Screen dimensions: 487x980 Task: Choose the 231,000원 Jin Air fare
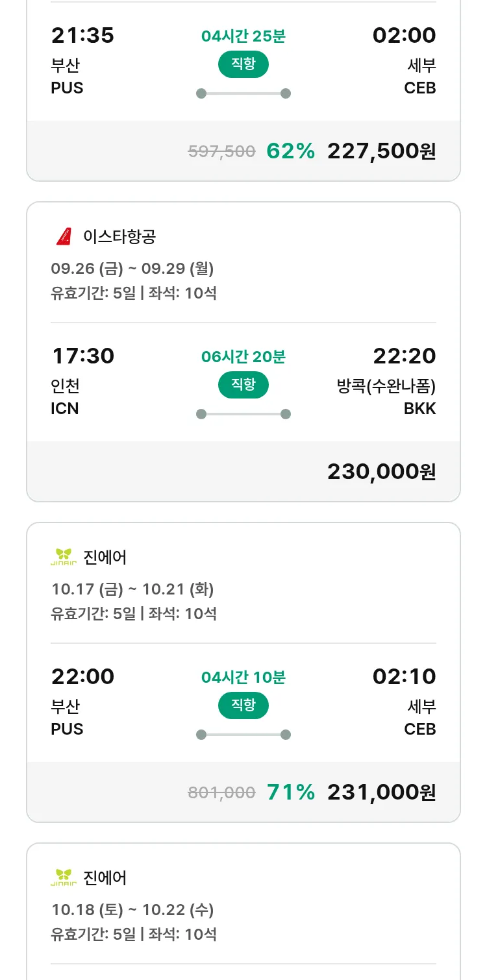pyautogui.click(x=381, y=792)
